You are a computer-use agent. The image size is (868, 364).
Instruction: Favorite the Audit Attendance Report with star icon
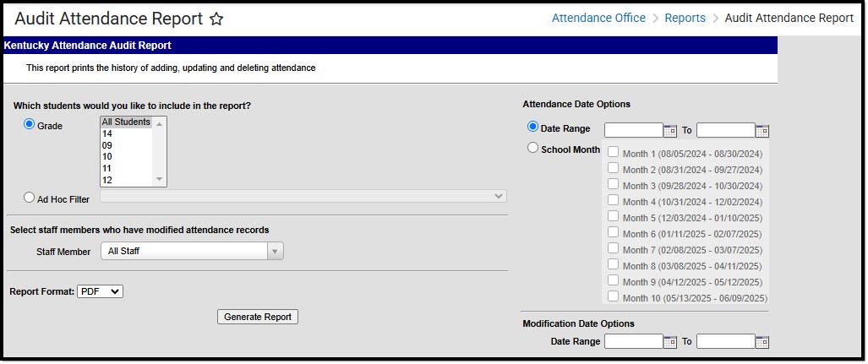coord(216,19)
